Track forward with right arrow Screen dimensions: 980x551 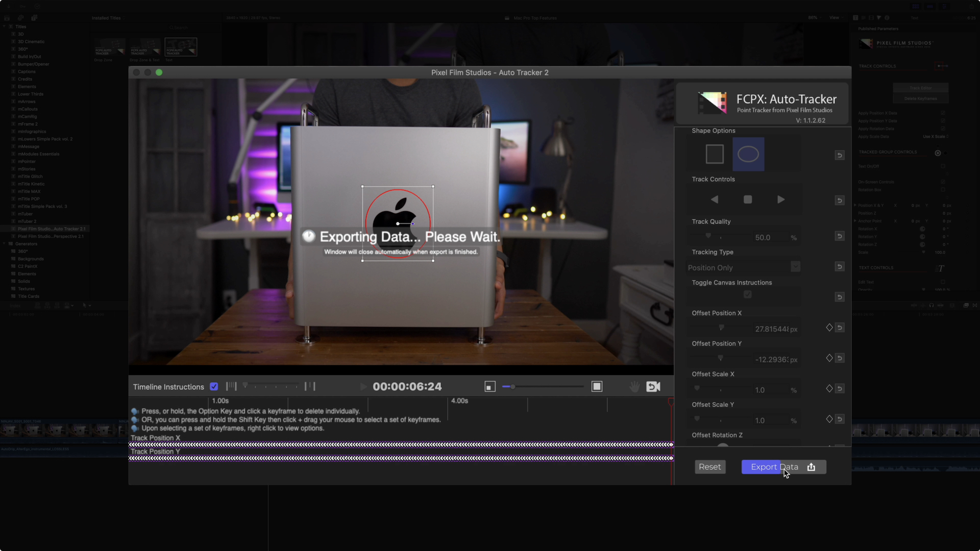click(781, 199)
